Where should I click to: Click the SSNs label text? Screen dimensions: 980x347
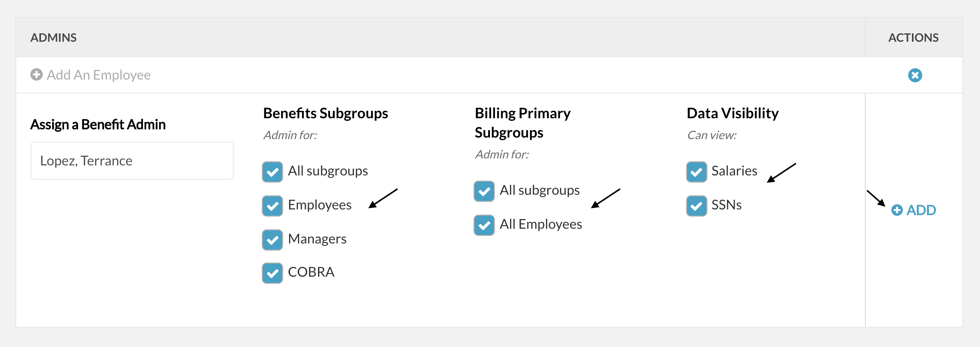click(x=726, y=205)
